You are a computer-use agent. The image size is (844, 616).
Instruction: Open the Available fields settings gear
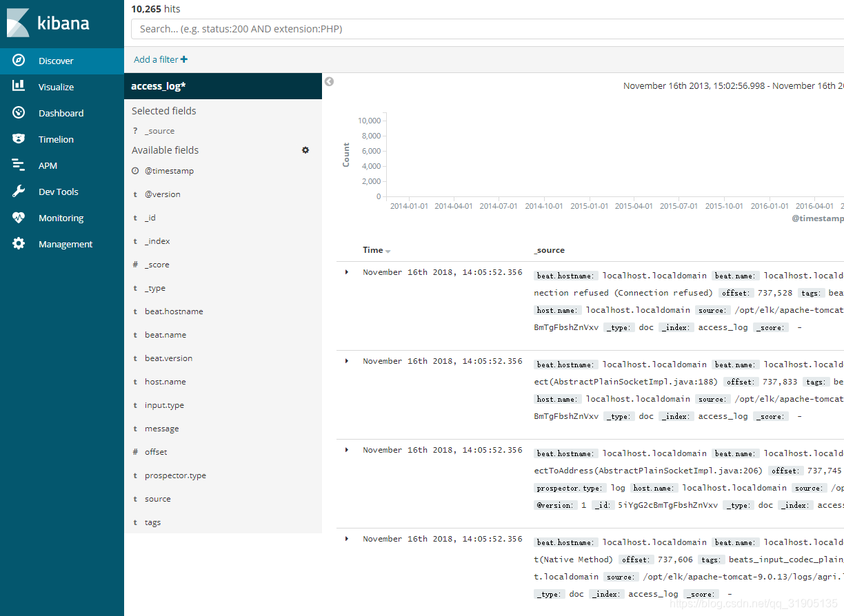[305, 150]
